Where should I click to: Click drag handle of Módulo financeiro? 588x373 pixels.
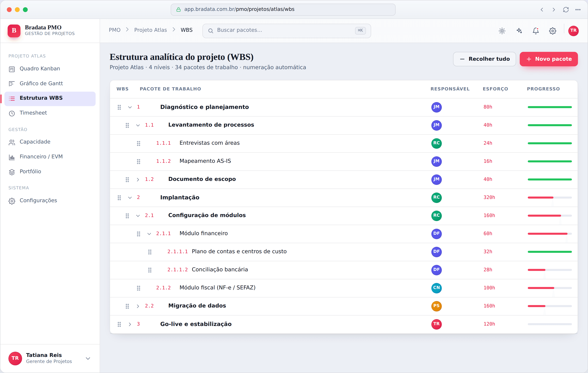click(x=138, y=234)
